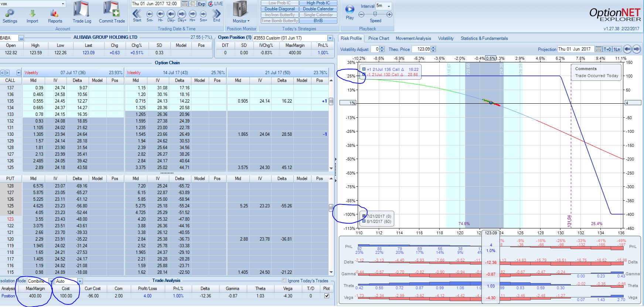Click the clock icon beside trading date
The width and height of the screenshot is (644, 307).
coord(193,4)
